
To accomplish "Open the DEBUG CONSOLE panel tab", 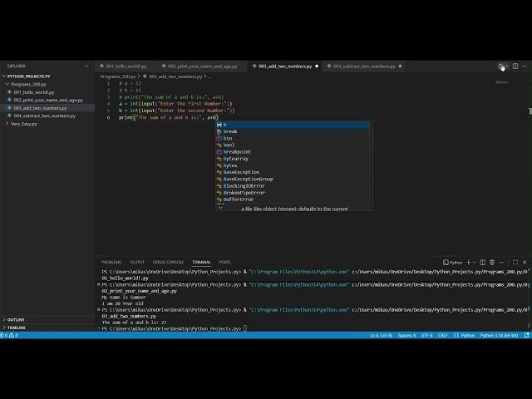I will tap(168, 263).
